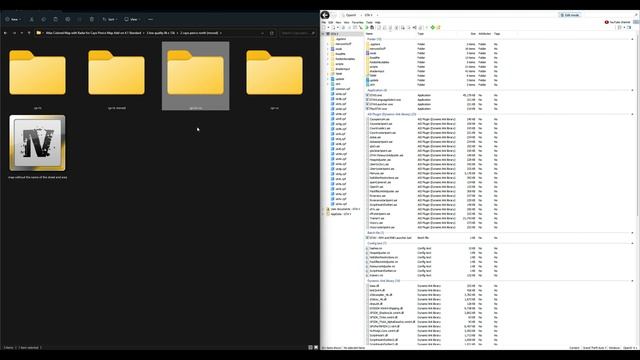The width and height of the screenshot is (640, 360).
Task: Collapse the ASI Plugin group in OpenIV list
Action: [x=632, y=114]
